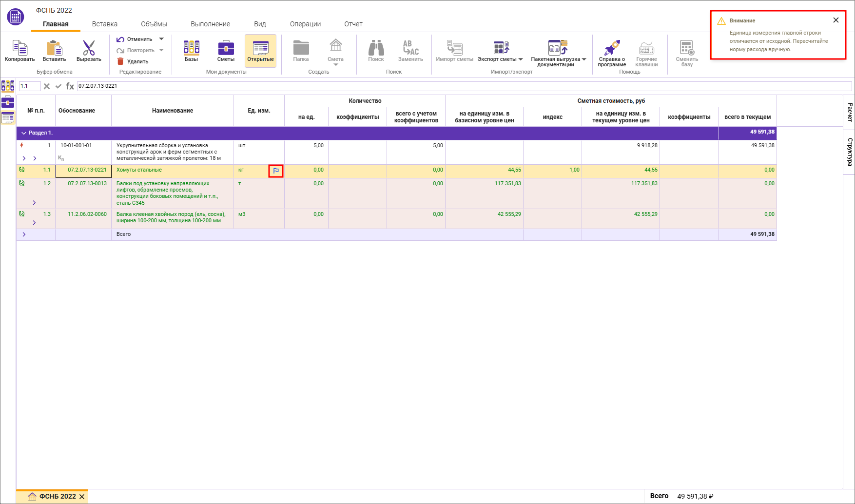Screen dimensions: 855x504
Task: Click the blue flag icon in row 1.1
Action: click(276, 171)
